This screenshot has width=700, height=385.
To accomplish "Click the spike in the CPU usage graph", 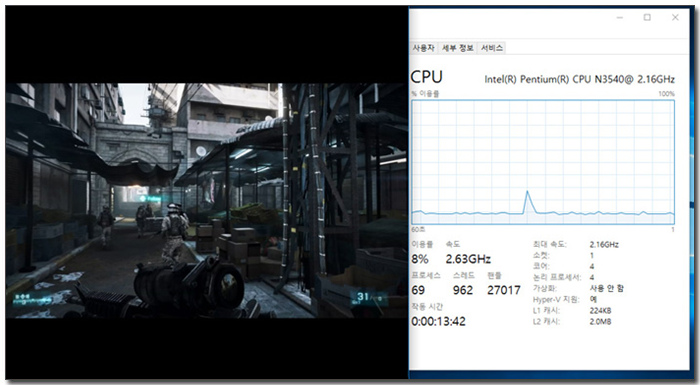I will click(x=528, y=201).
